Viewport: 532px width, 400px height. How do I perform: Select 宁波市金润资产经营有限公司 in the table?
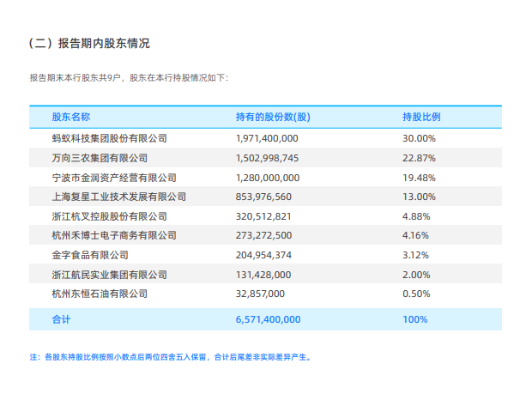coord(114,178)
